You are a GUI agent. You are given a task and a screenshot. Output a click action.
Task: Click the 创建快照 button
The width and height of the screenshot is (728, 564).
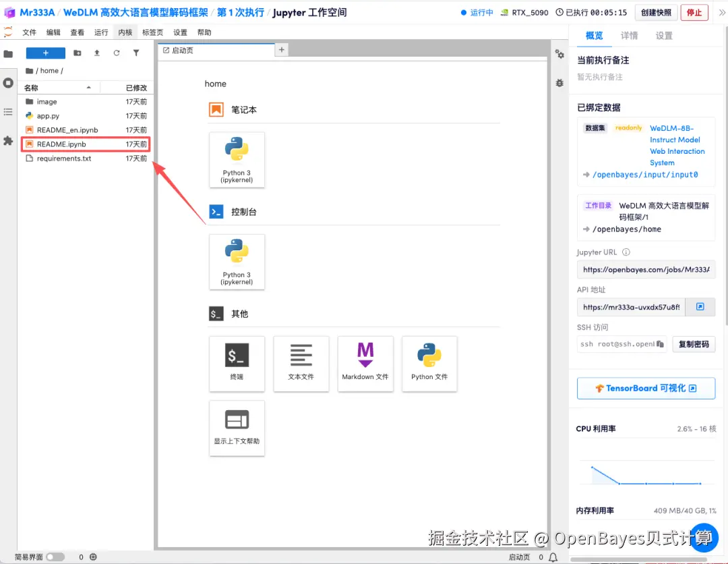coord(656,13)
